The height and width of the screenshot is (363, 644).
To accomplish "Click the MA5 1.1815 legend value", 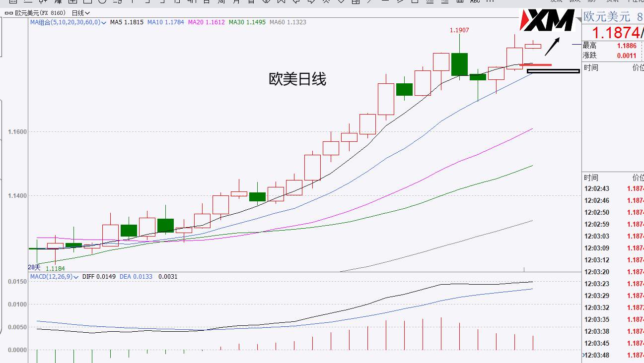I will (x=127, y=22).
